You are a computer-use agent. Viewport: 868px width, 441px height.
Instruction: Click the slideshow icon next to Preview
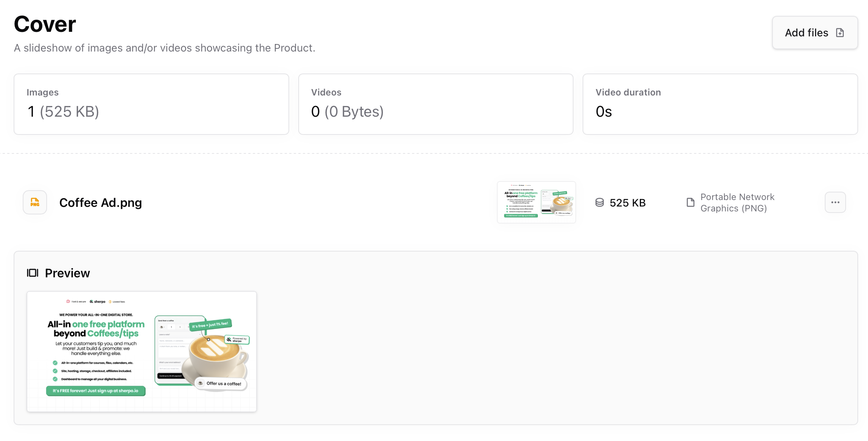[33, 273]
